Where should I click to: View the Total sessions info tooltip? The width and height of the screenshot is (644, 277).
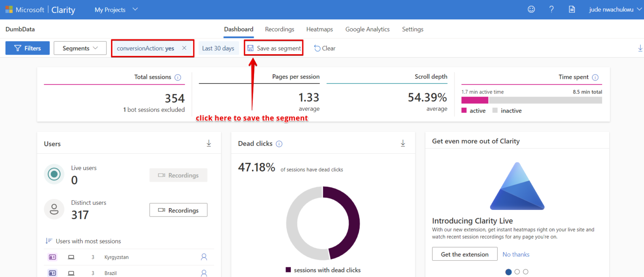click(177, 77)
